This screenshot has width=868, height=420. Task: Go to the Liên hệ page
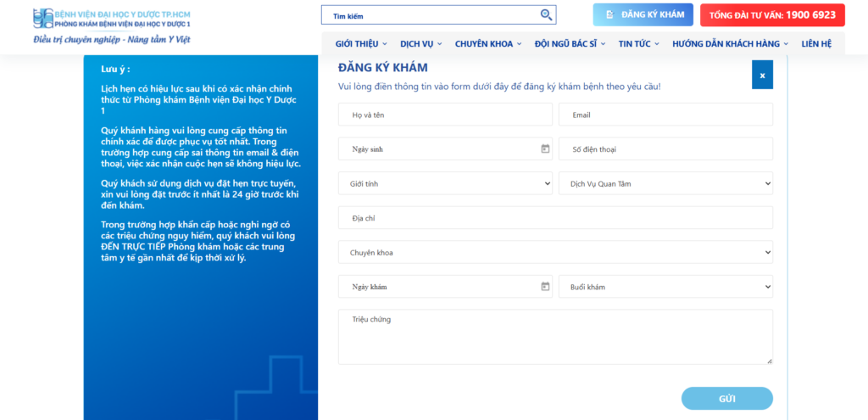pos(815,43)
